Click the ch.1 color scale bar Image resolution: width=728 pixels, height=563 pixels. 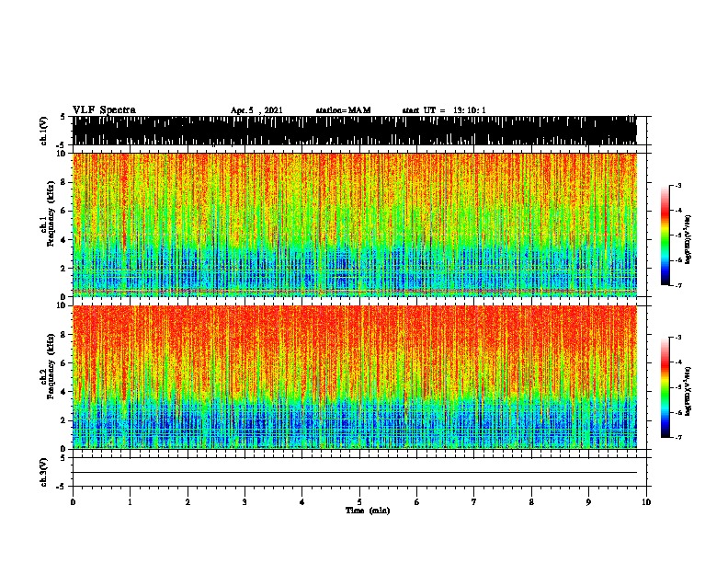coord(665,236)
